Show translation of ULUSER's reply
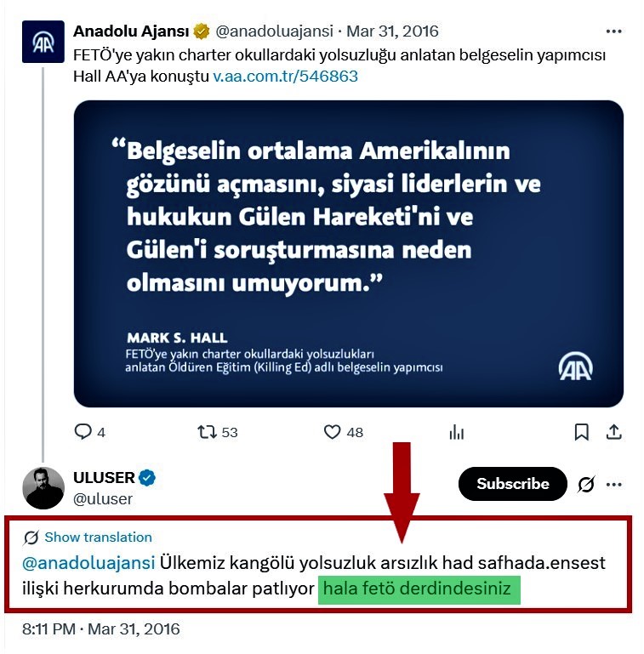The image size is (644, 654). pyautogui.click(x=98, y=537)
